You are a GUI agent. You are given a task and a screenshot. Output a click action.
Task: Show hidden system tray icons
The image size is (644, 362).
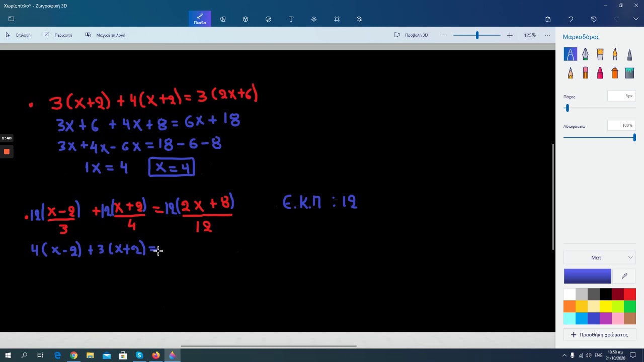pyautogui.click(x=564, y=355)
